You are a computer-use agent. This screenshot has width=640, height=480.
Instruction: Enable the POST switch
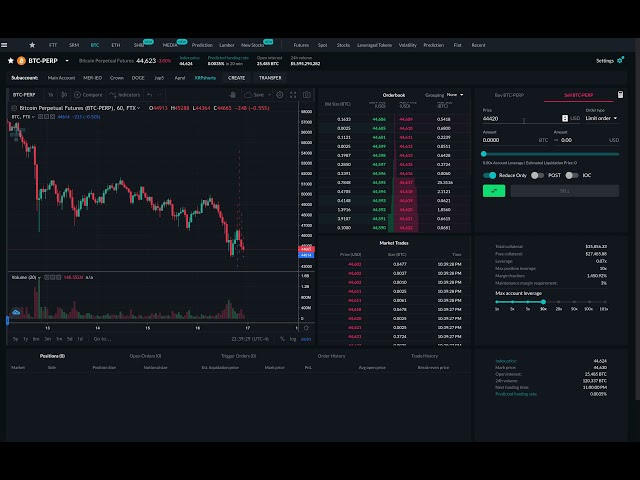[537, 175]
